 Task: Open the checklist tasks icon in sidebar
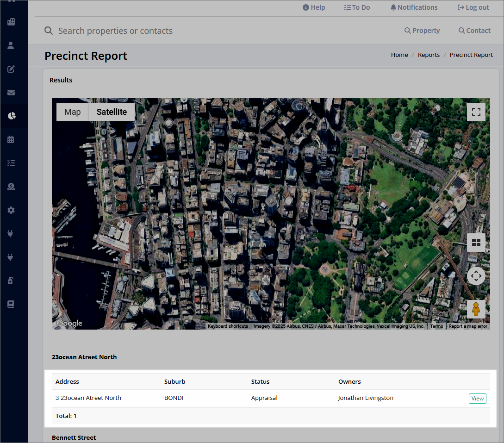(11, 163)
